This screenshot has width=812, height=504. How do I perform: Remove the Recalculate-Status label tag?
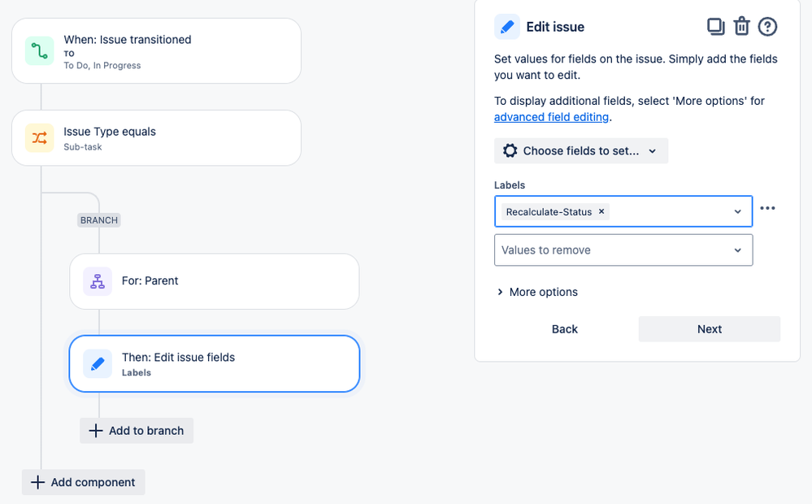tap(601, 211)
